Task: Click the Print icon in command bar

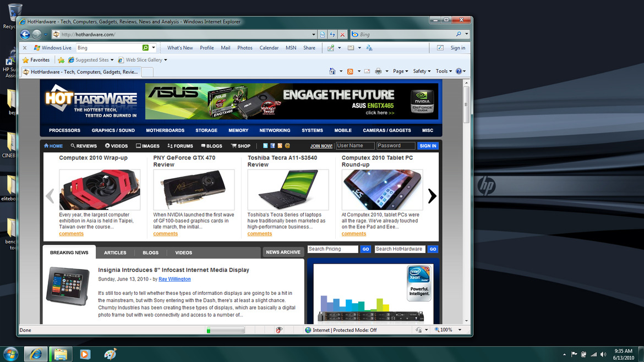Action: point(378,72)
